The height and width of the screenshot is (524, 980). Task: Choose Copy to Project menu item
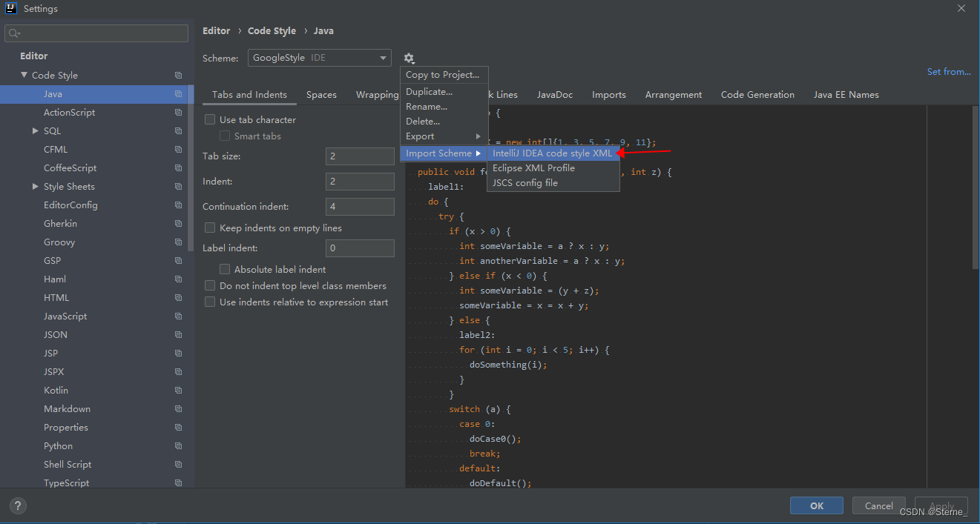click(443, 75)
